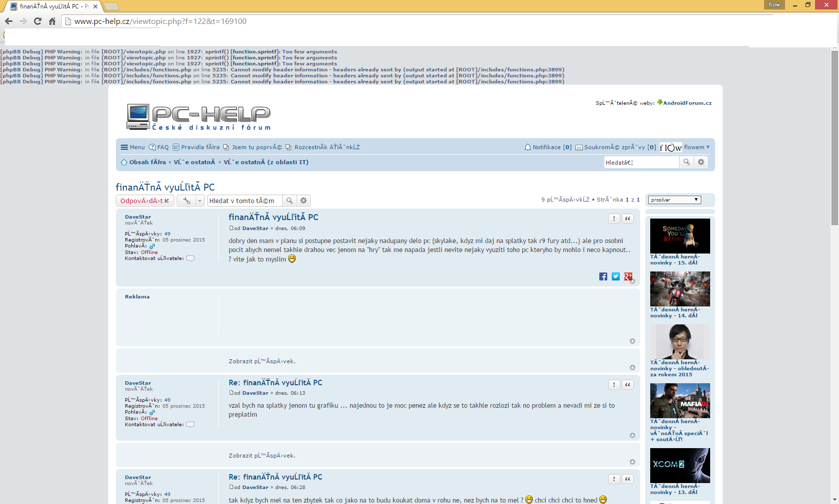Click the contact user speech bubble icon
This screenshot has height=504, width=839.
coord(190,258)
